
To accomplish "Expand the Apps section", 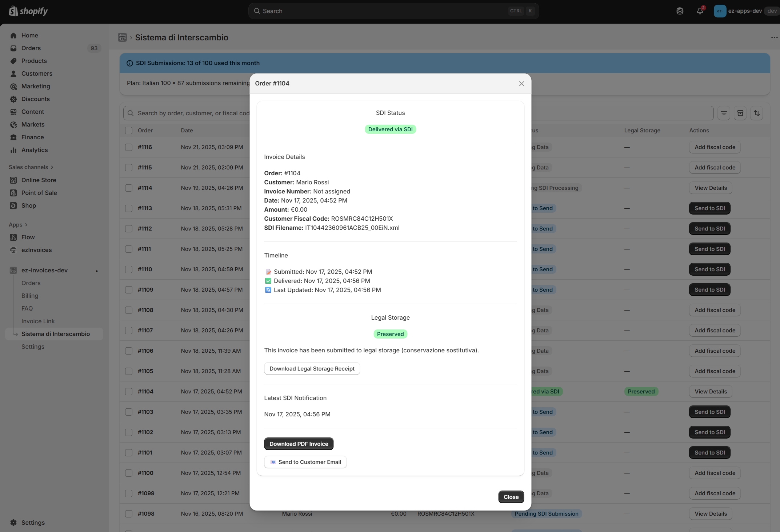I will (26, 224).
